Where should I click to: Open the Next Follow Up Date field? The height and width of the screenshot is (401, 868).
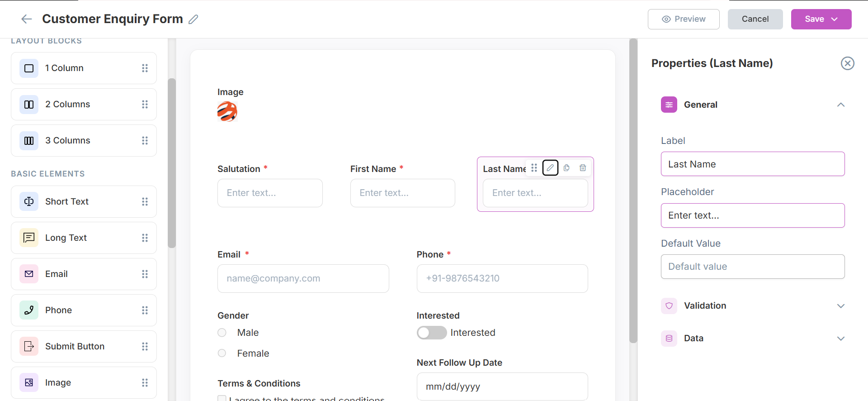pos(502,387)
